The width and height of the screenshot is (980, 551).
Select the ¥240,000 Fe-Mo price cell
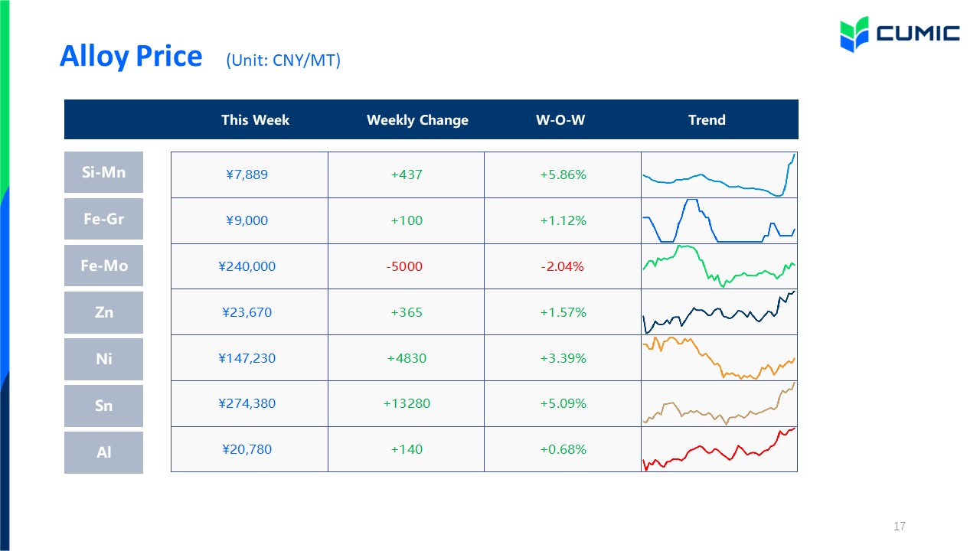(x=249, y=266)
